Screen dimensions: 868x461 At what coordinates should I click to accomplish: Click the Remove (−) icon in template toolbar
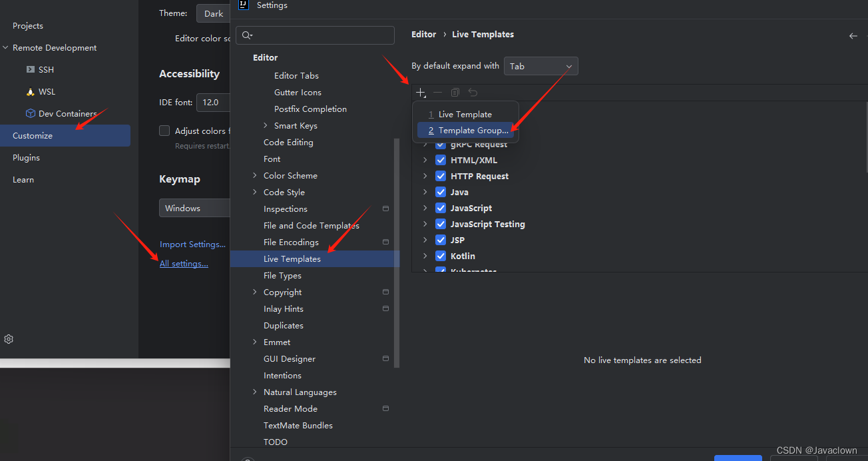(x=437, y=92)
